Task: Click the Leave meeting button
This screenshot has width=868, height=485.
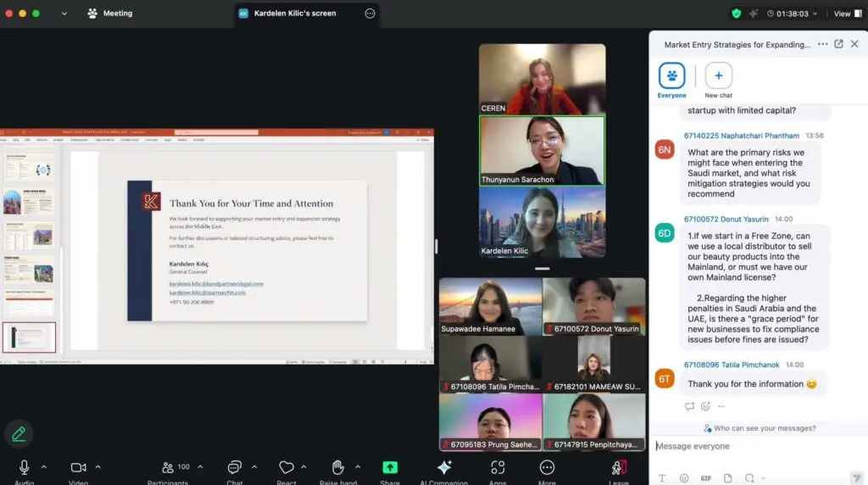Action: point(619,467)
